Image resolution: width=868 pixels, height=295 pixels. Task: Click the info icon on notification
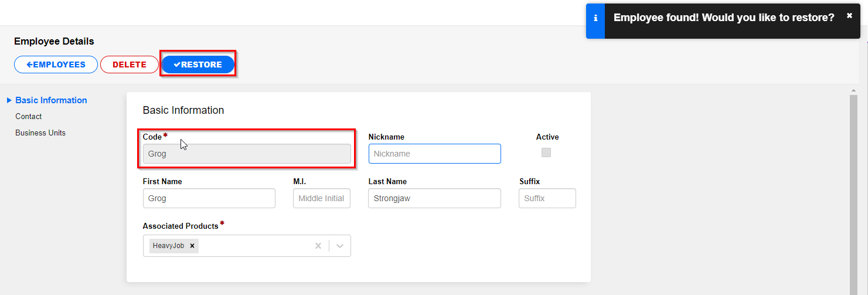point(595,18)
